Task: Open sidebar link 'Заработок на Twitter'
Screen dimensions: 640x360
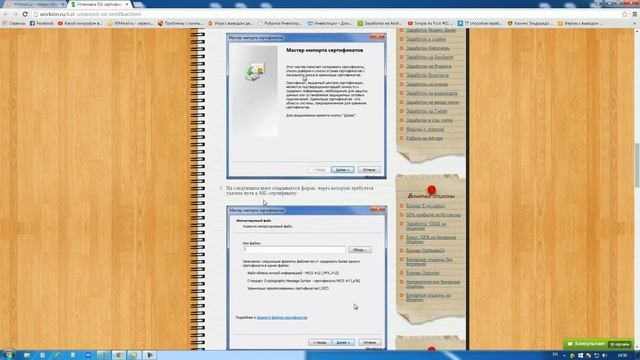Action: tap(427, 111)
